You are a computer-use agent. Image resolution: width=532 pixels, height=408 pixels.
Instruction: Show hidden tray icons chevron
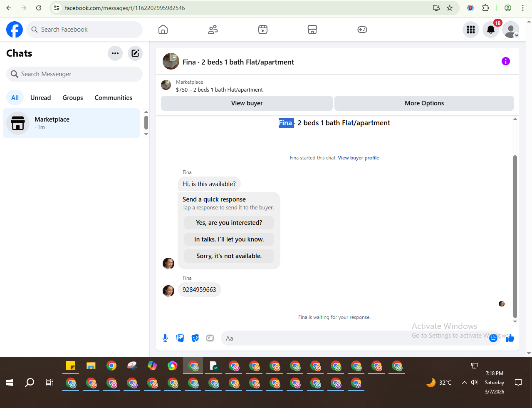pos(464,382)
